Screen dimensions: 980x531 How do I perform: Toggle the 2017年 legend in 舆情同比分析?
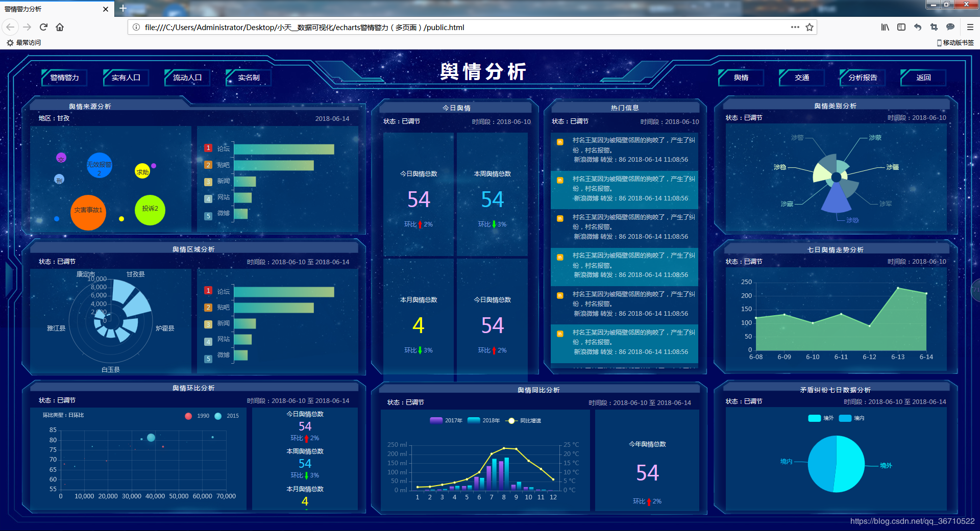pos(435,420)
